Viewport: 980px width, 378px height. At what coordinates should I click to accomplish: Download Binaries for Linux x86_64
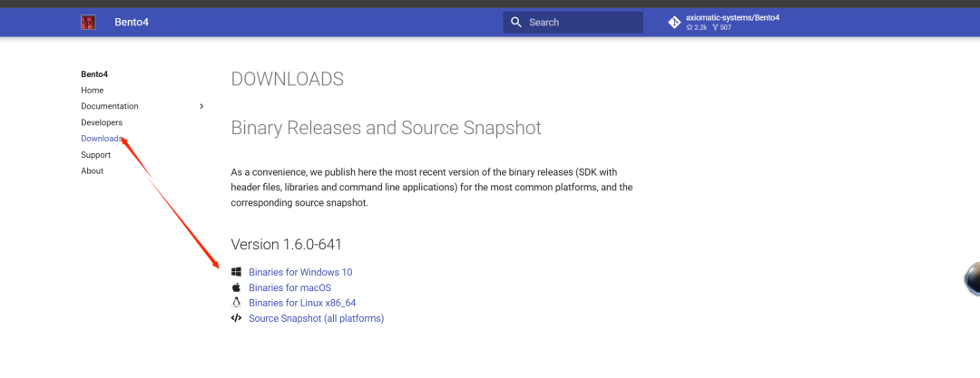pyautogui.click(x=302, y=303)
